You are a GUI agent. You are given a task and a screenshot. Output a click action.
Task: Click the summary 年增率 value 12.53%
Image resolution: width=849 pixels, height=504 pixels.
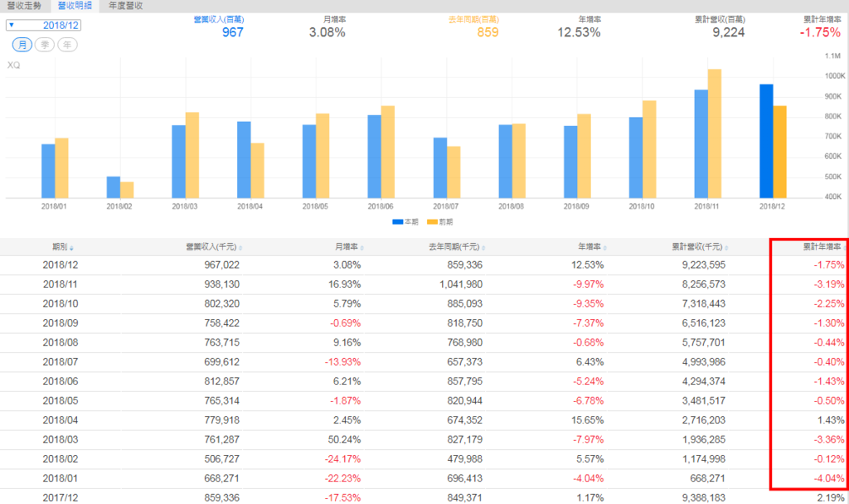pyautogui.click(x=579, y=32)
